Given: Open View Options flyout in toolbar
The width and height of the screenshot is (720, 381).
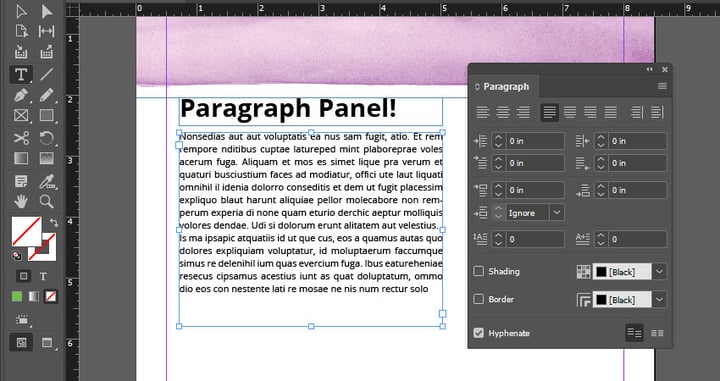Looking at the screenshot, I should 22,320.
